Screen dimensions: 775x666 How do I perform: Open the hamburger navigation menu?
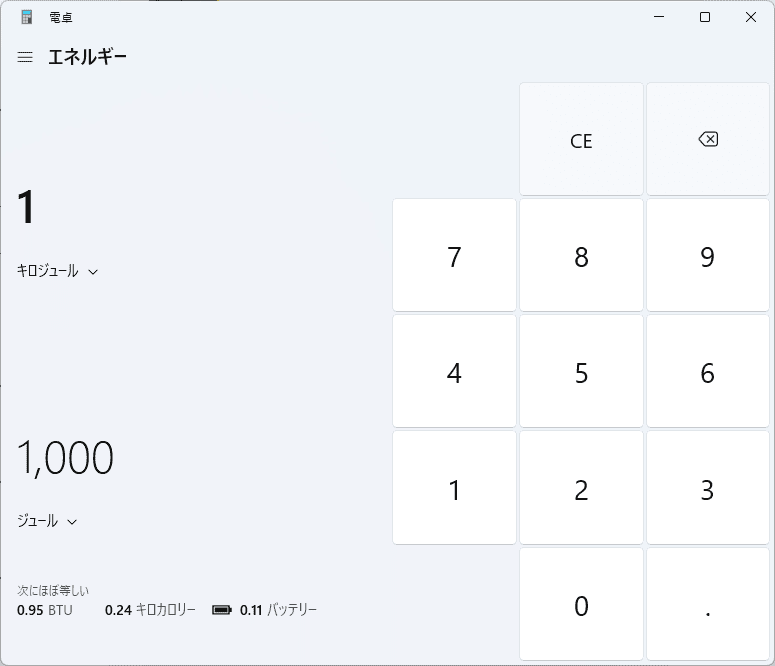point(25,57)
